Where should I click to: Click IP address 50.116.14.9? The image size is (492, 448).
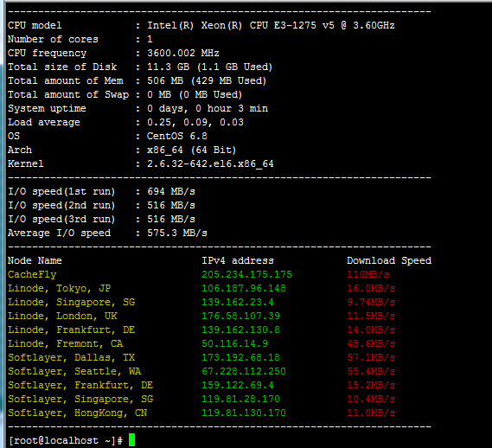(234, 343)
